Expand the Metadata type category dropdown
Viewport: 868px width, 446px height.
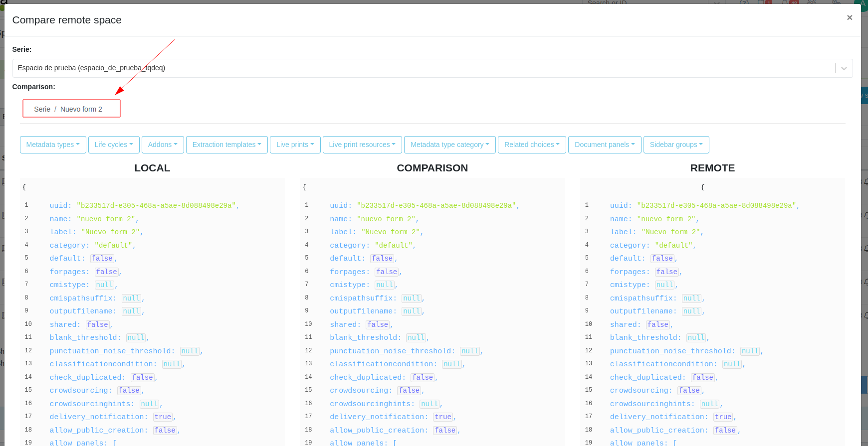click(449, 145)
